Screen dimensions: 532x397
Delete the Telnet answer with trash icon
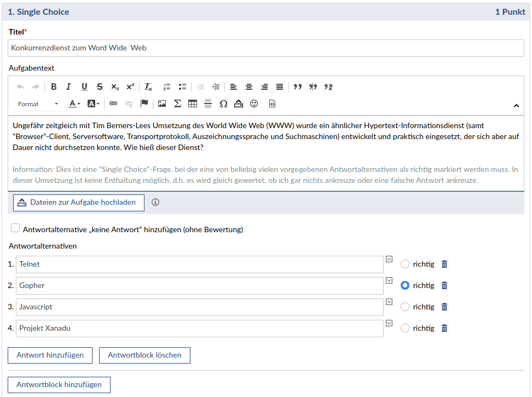pos(444,264)
